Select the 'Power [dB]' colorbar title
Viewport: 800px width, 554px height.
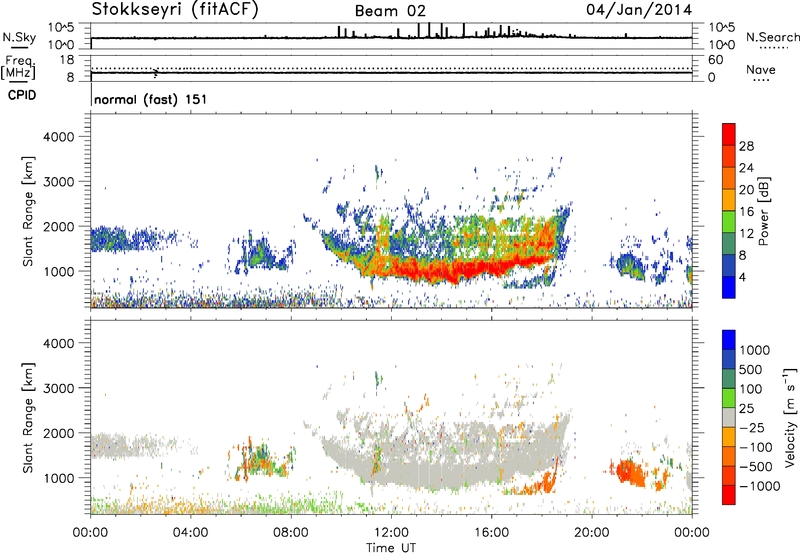click(x=763, y=211)
